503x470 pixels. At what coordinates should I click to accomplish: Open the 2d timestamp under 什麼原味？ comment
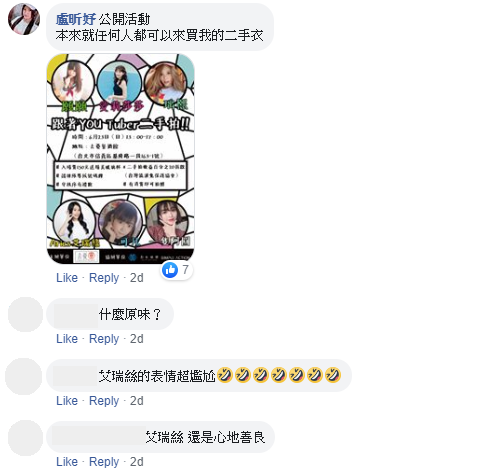pos(136,339)
